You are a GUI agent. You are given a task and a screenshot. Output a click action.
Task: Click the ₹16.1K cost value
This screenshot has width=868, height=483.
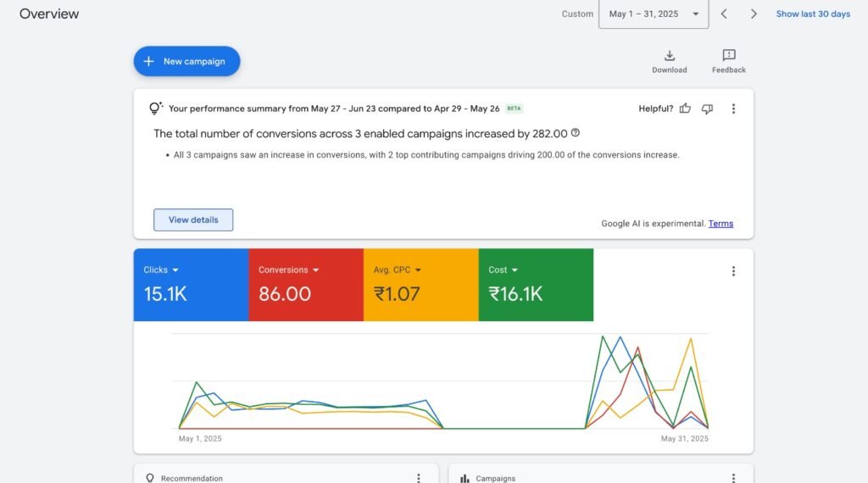(x=515, y=294)
